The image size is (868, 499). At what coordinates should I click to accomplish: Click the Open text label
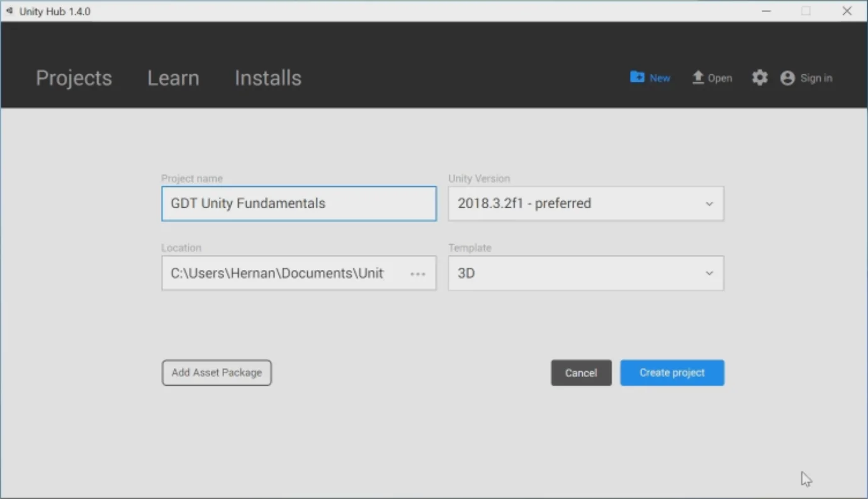point(719,78)
